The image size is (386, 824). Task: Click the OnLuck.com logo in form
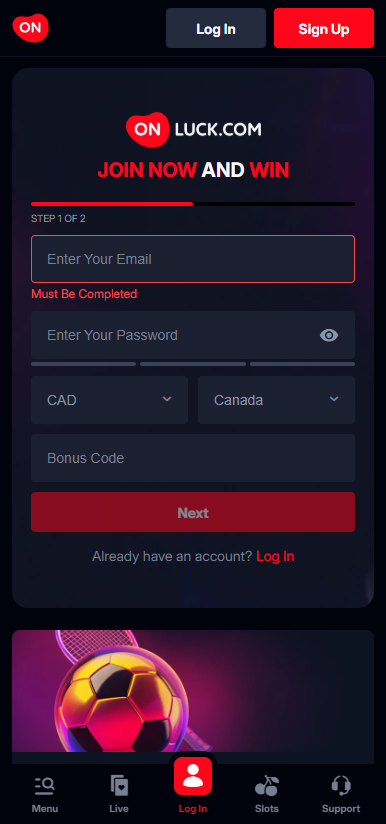pos(193,129)
